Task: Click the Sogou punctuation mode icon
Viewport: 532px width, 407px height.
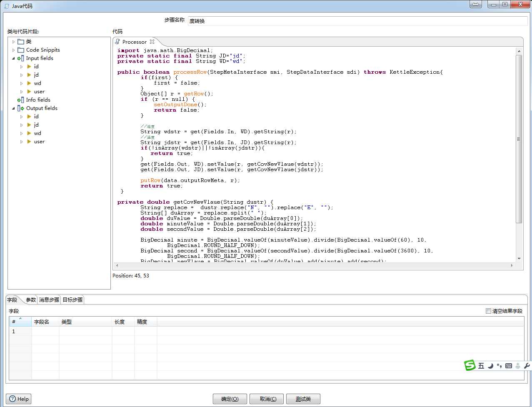Action: pos(499,366)
